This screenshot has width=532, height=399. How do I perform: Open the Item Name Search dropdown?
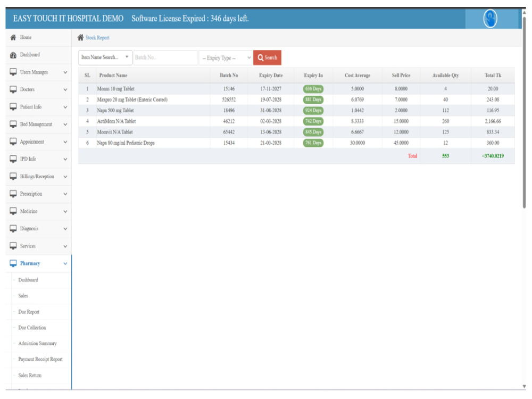pos(105,57)
